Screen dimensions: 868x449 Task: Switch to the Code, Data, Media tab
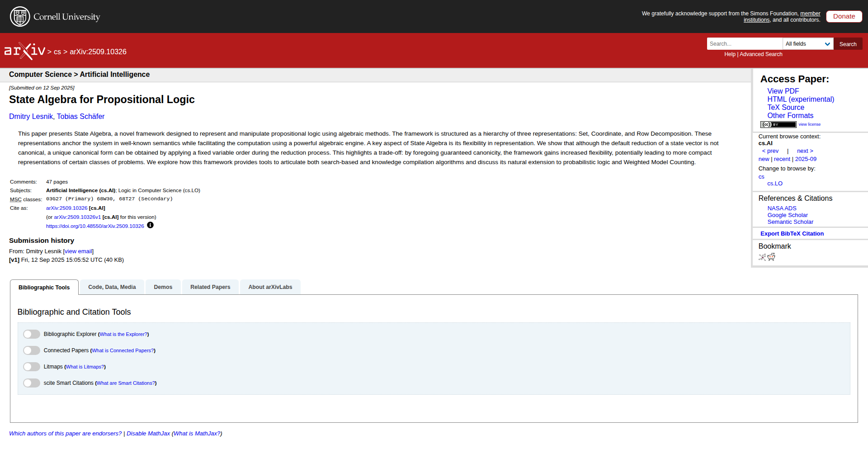[112, 287]
